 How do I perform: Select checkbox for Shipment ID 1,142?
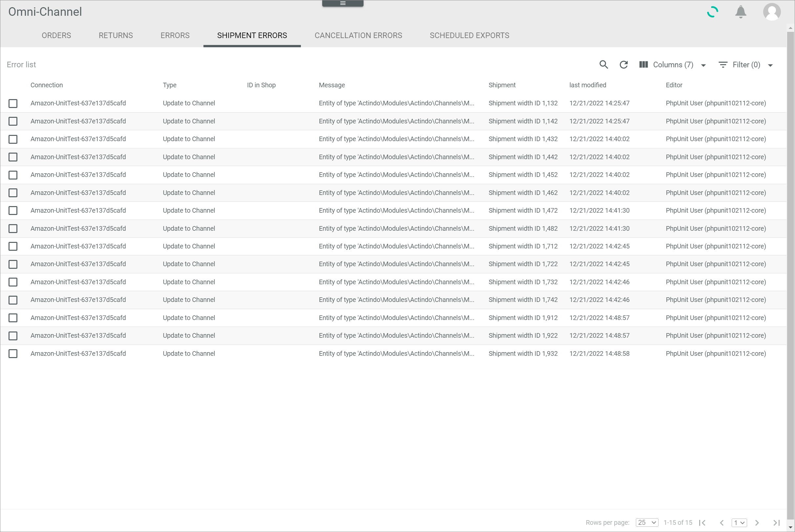pyautogui.click(x=13, y=121)
